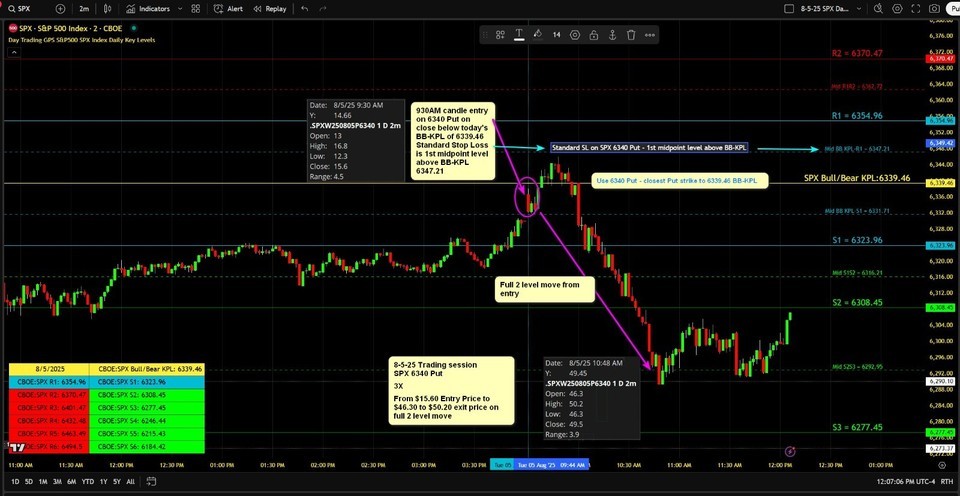Viewport: 960px width, 496px height.
Task: Open the 8-5-25 SPX layout name menu
Action: 829,9
